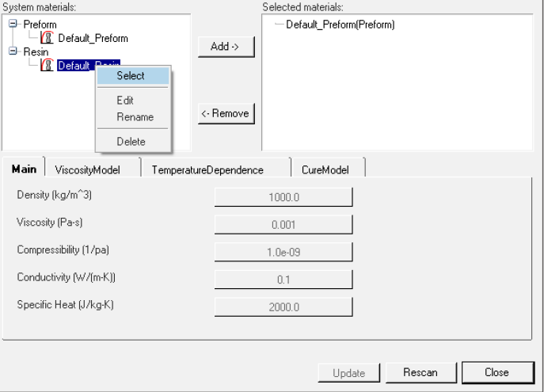
Task: Open the TemperatureDependence tab
Action: pyautogui.click(x=207, y=169)
